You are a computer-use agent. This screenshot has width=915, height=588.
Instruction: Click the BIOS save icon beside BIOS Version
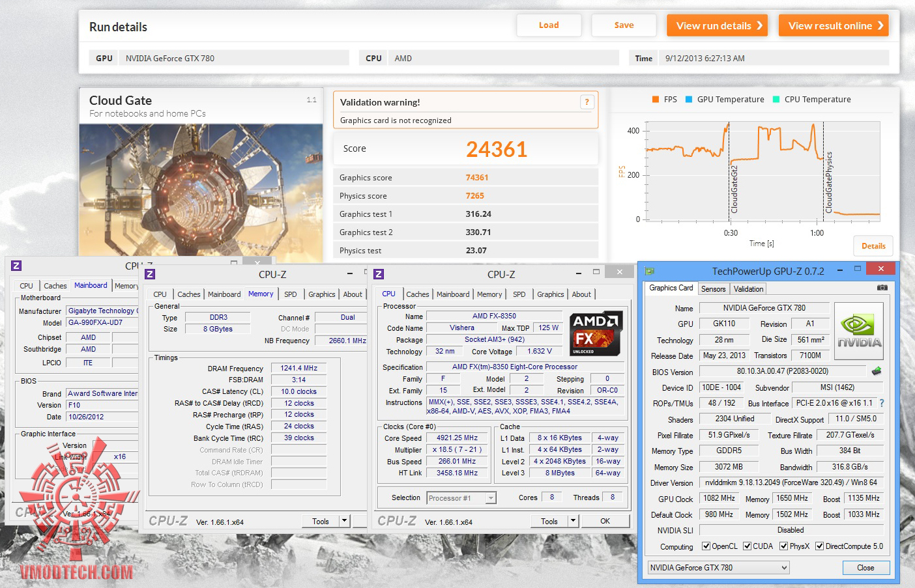pos(877,371)
